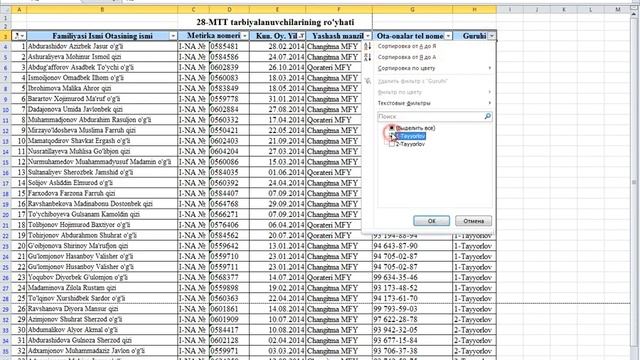The height and width of the screenshot is (360, 640).
Task: Click the magnifier icon in filter search
Action: coord(487,116)
